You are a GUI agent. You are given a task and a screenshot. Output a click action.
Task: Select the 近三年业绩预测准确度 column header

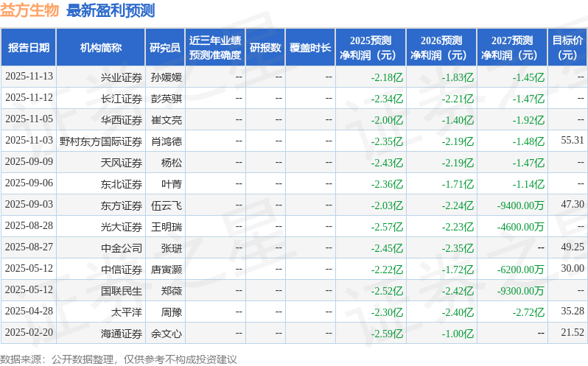215,48
